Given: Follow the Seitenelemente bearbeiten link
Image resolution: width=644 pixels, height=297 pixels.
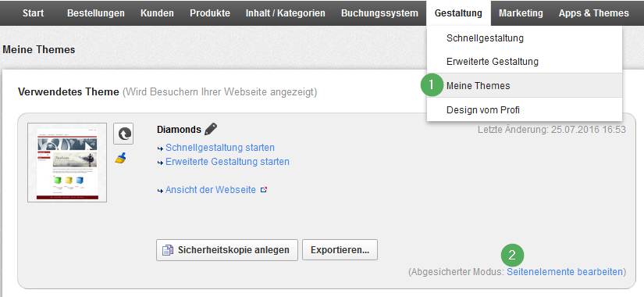Looking at the screenshot, I should tap(564, 272).
